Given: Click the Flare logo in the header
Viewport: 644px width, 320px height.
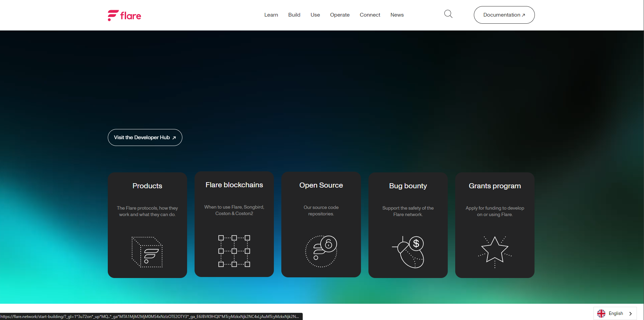Looking at the screenshot, I should pyautogui.click(x=124, y=15).
